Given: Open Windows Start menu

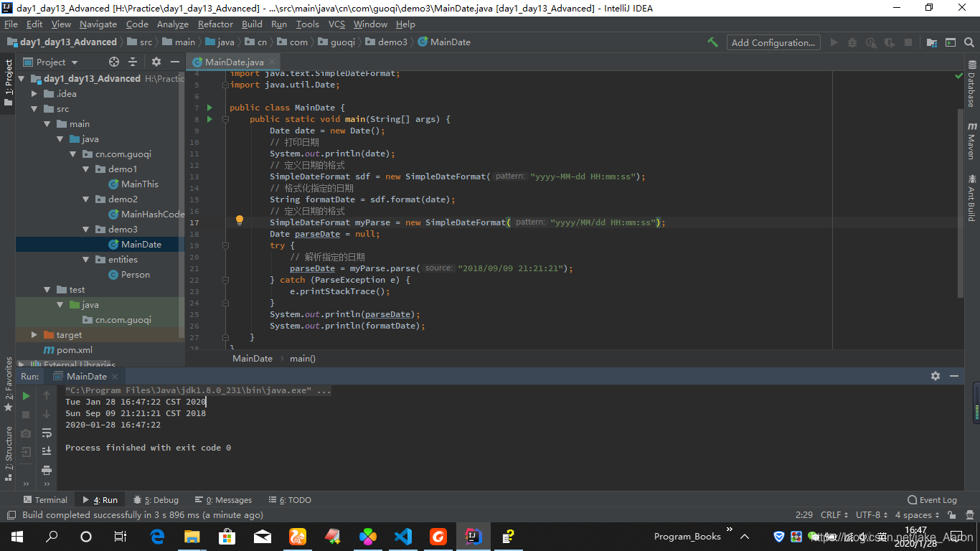Looking at the screenshot, I should [x=17, y=536].
